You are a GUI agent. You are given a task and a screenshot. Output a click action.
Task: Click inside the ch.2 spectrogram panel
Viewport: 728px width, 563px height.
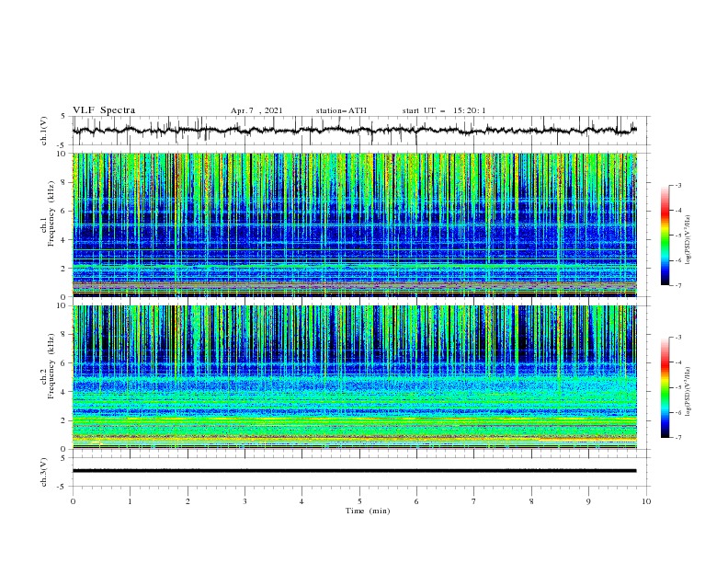[x=355, y=377]
